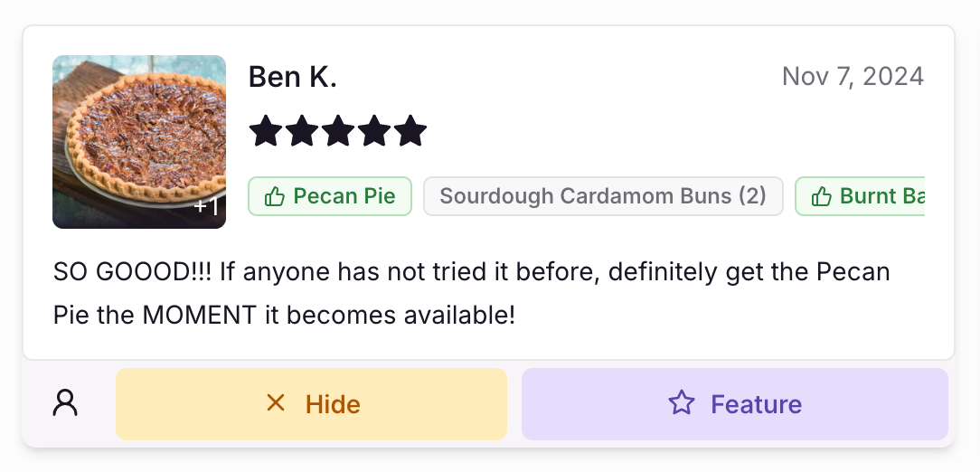Click the thumbs-up icon on Burnt tag

821,197
